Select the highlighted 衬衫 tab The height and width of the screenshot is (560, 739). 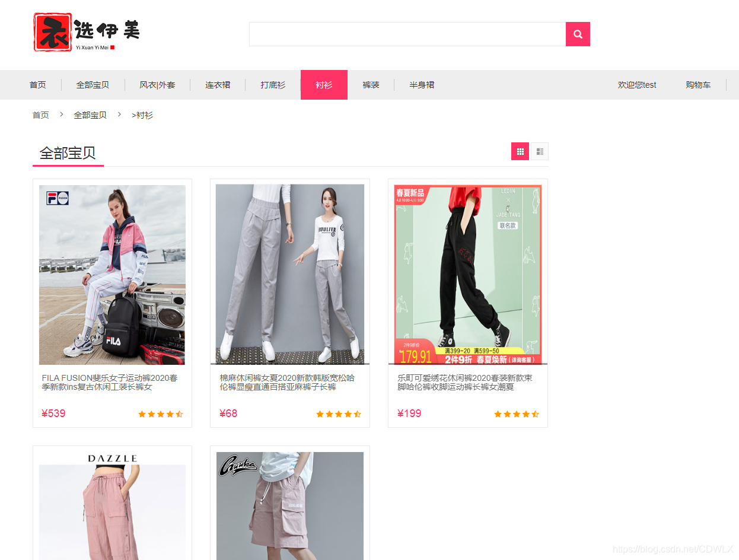point(324,85)
